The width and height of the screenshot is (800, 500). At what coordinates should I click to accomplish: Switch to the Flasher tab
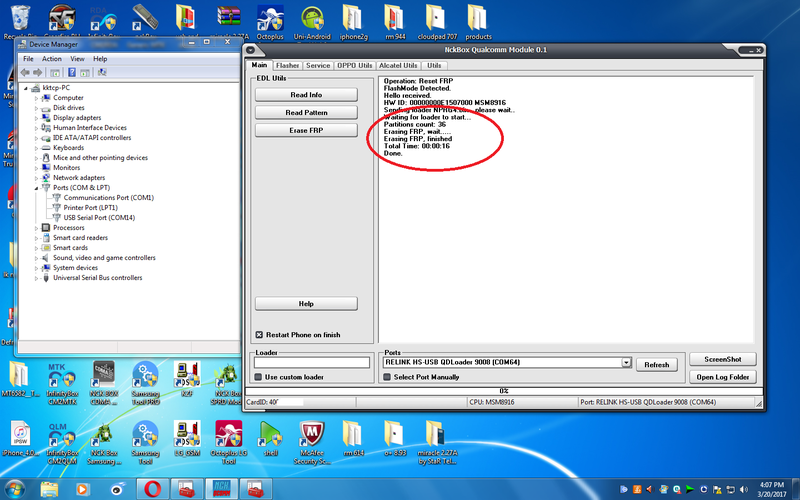[x=287, y=65]
